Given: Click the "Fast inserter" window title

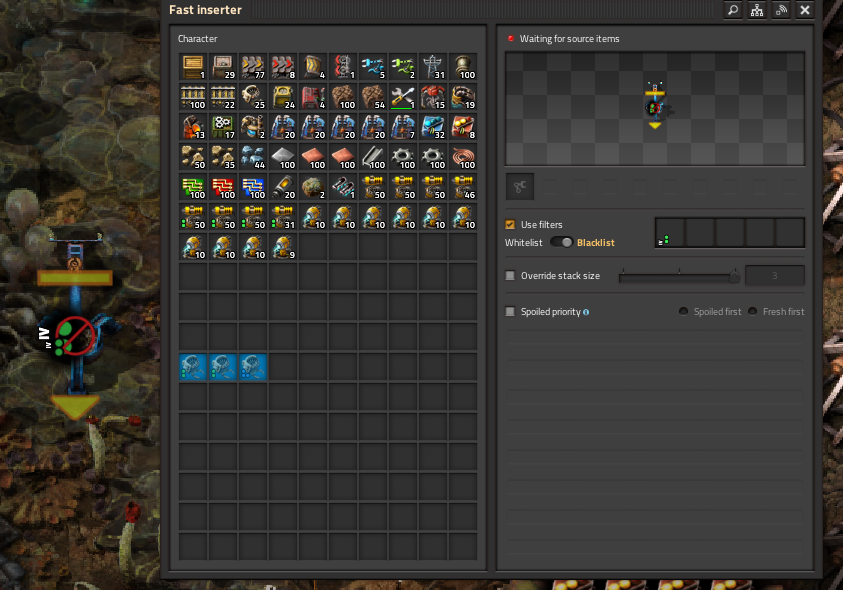Looking at the screenshot, I should (205, 10).
